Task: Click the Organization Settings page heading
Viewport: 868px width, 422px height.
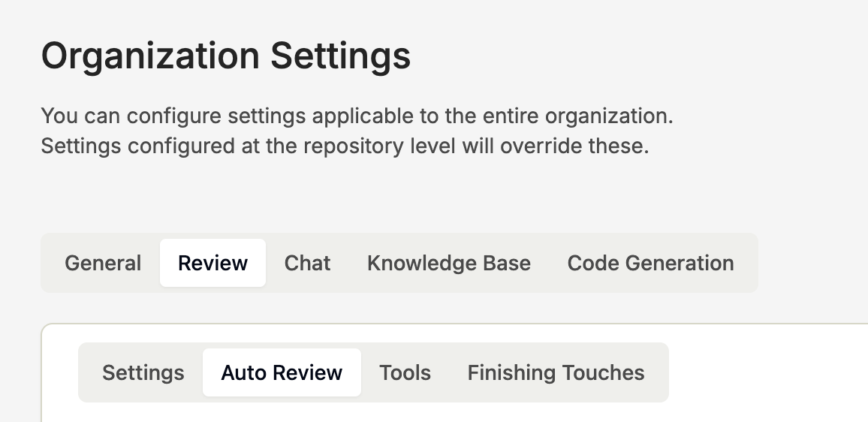Action: click(x=225, y=56)
